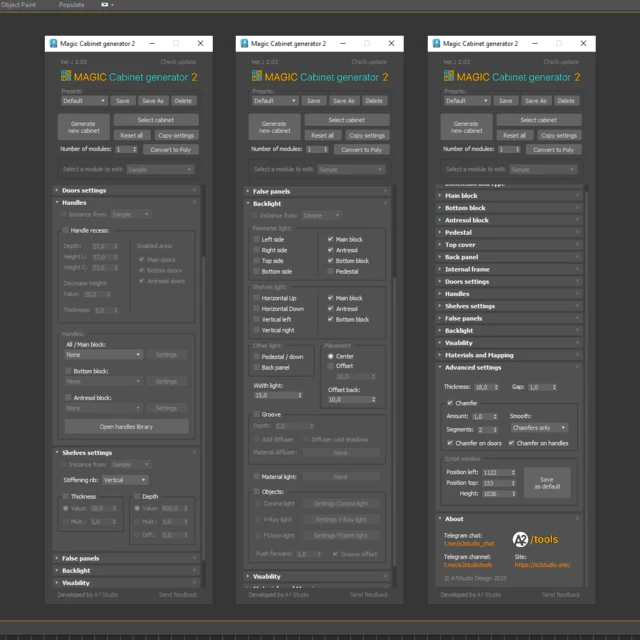Enable the Handle recess checkbox

(x=65, y=230)
